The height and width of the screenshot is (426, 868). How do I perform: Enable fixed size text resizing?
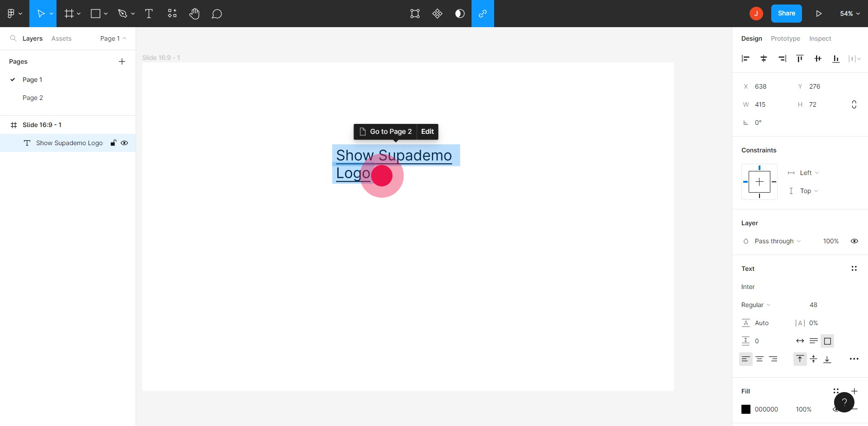pyautogui.click(x=828, y=341)
